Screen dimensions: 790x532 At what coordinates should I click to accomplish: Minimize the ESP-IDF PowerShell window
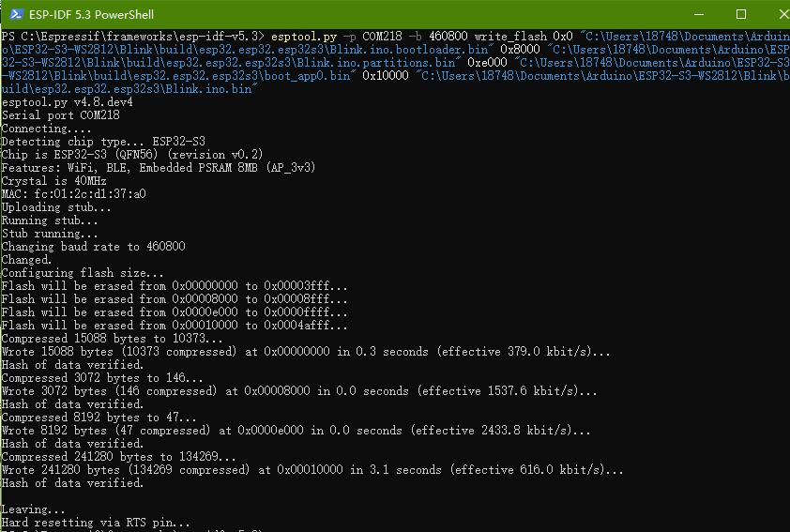(x=699, y=14)
